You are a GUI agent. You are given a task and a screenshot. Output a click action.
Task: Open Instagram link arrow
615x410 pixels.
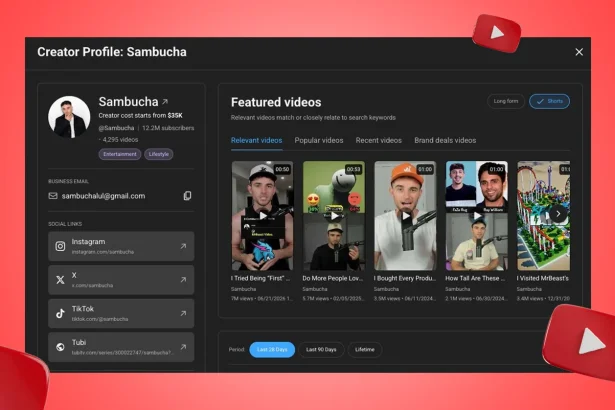click(183, 246)
